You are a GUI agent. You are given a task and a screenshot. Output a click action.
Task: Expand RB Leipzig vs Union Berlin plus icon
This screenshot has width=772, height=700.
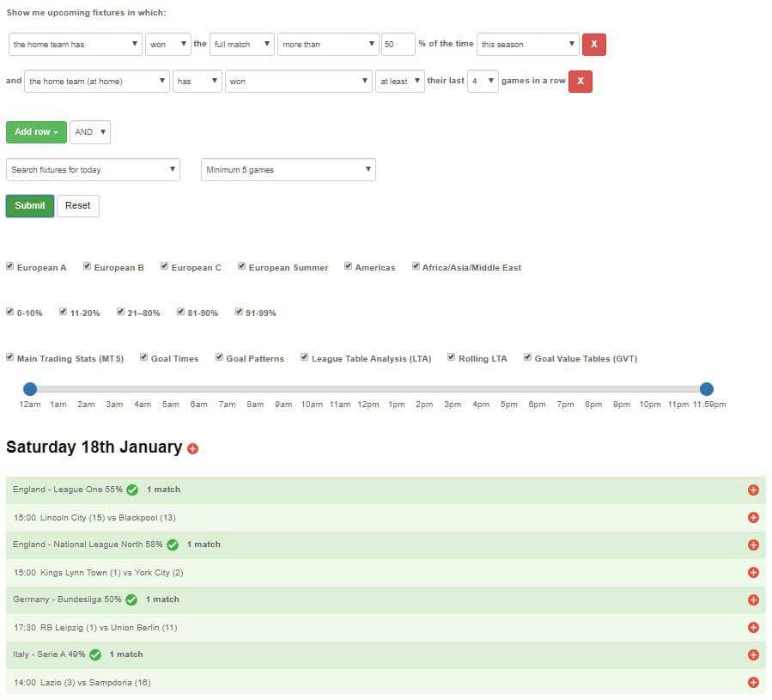753,627
